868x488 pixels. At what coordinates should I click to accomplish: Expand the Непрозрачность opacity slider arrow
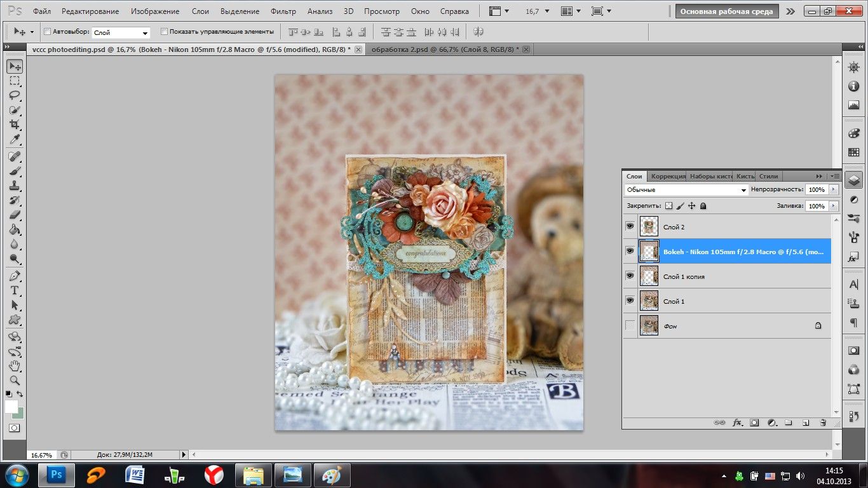(x=833, y=190)
